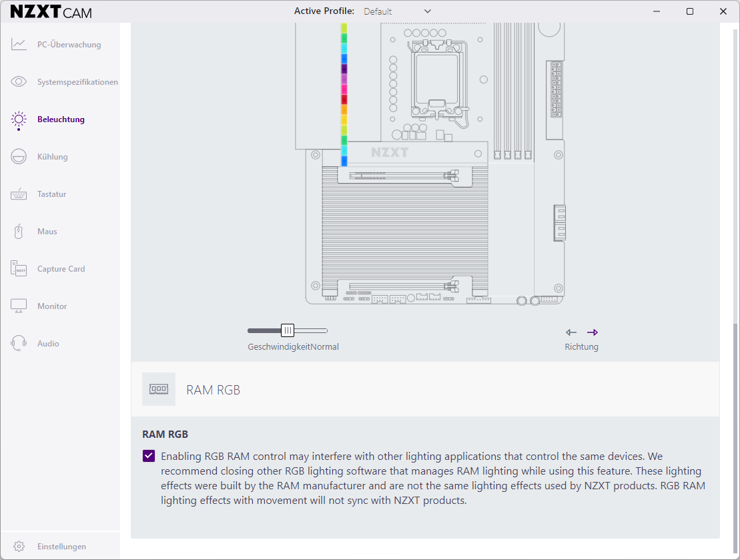Select the Monitor display icon
740x560 pixels.
(x=19, y=306)
